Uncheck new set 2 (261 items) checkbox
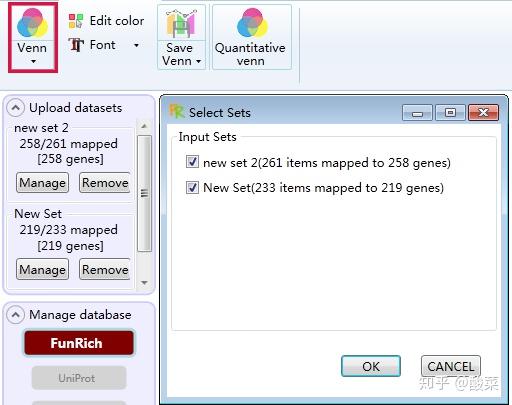The height and width of the screenshot is (405, 512). tap(192, 162)
